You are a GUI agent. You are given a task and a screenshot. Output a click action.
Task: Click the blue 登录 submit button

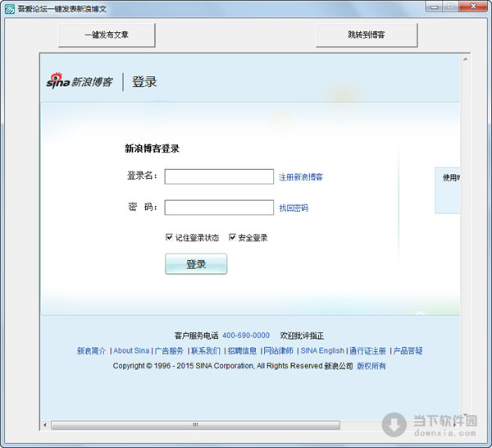coord(196,264)
